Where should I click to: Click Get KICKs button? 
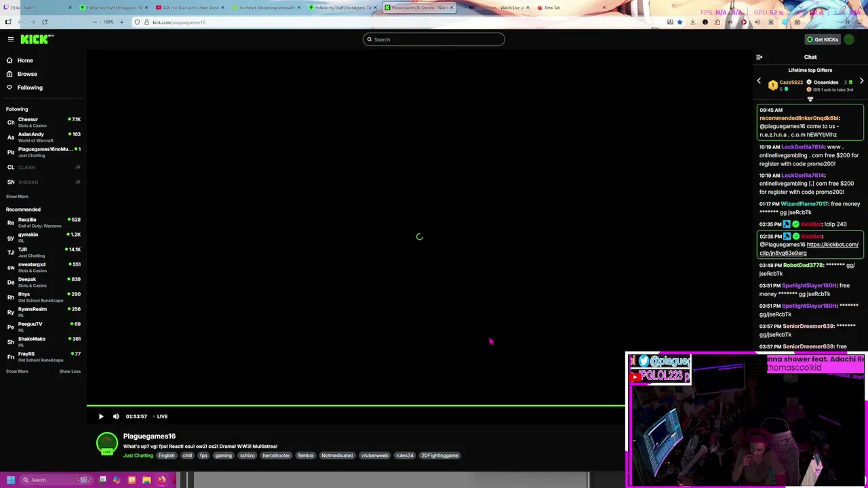click(822, 39)
